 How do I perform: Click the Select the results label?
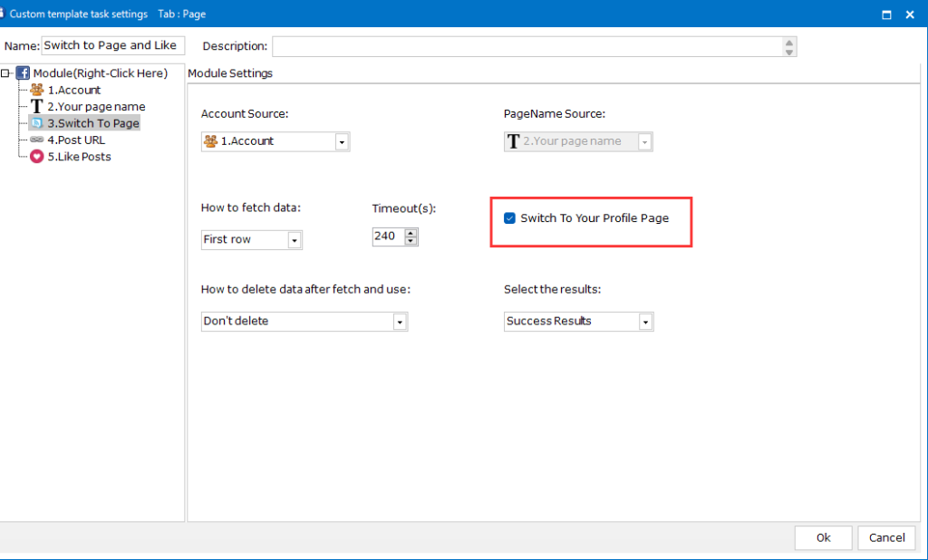point(552,289)
